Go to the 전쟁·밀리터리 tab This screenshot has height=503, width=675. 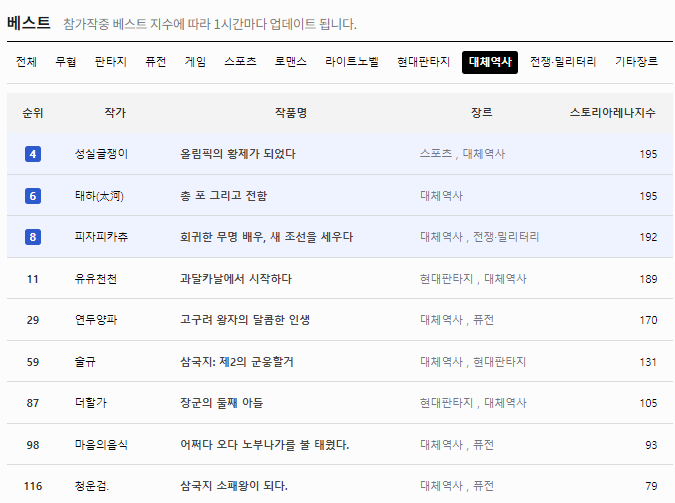pyautogui.click(x=563, y=62)
